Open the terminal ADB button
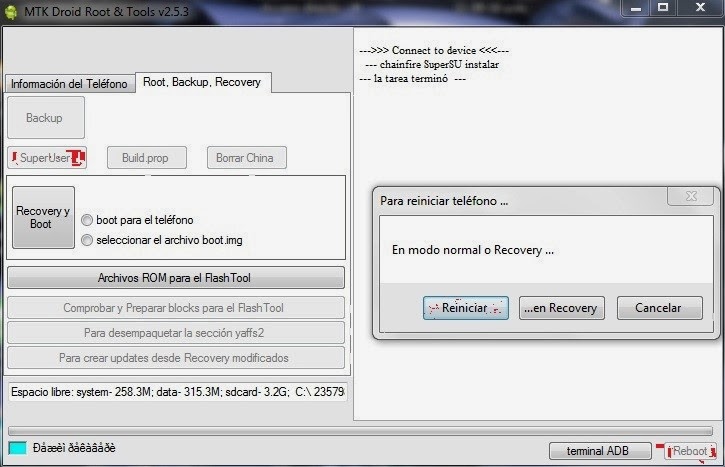Image resolution: width=725 pixels, height=467 pixels. [x=600, y=451]
